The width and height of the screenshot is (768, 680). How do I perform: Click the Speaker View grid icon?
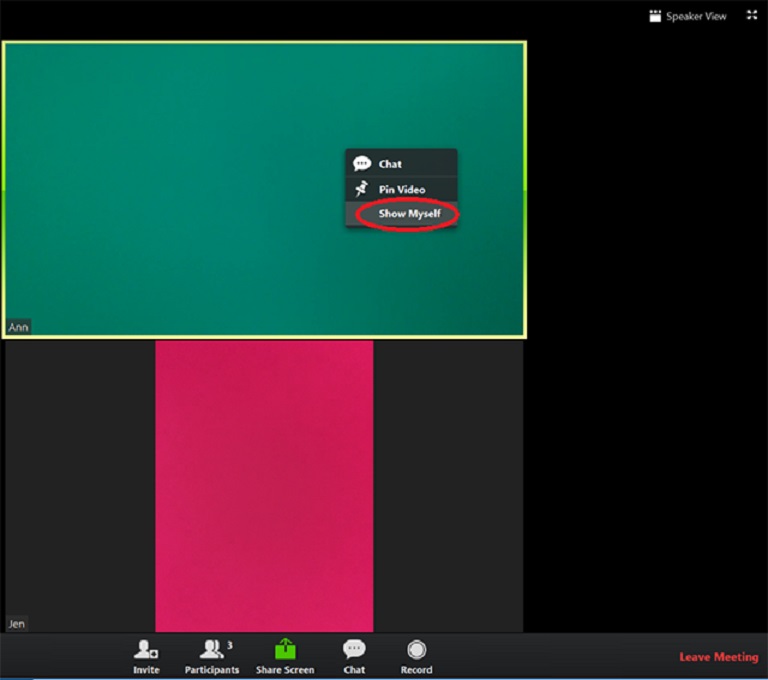pos(655,16)
